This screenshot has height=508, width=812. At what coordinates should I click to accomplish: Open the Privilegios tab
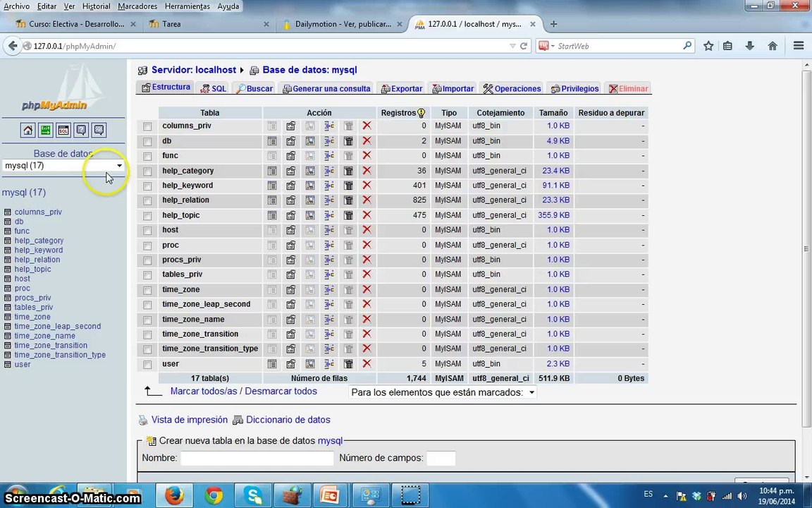pos(574,89)
